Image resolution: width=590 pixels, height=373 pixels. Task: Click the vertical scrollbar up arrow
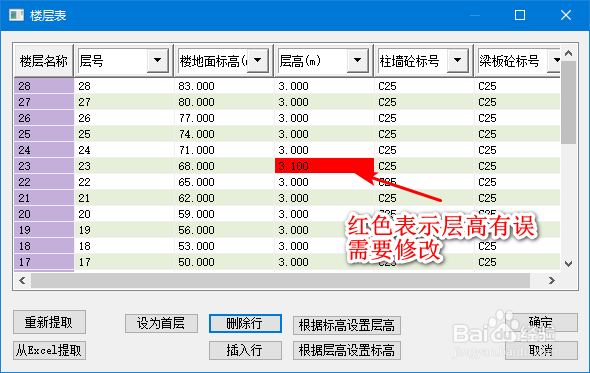pyautogui.click(x=569, y=53)
